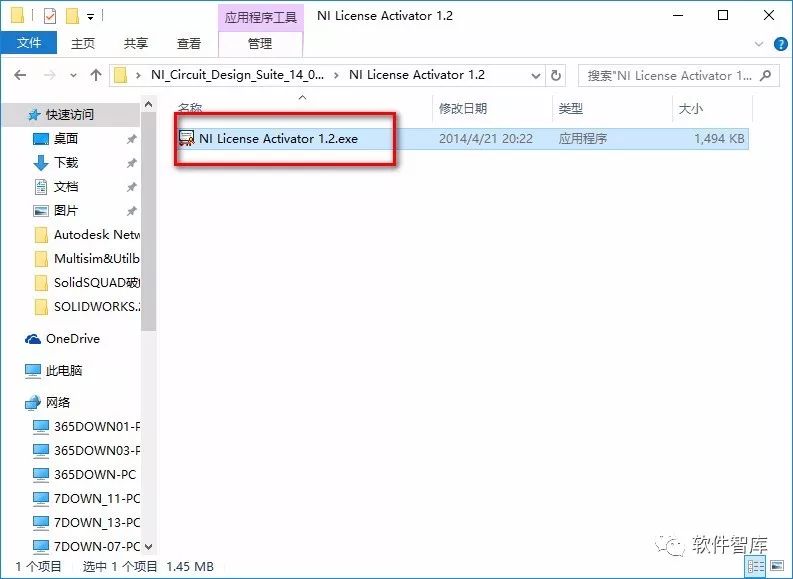Image resolution: width=793 pixels, height=579 pixels.
Task: Click the pin icon next to 图片
Action: [131, 211]
